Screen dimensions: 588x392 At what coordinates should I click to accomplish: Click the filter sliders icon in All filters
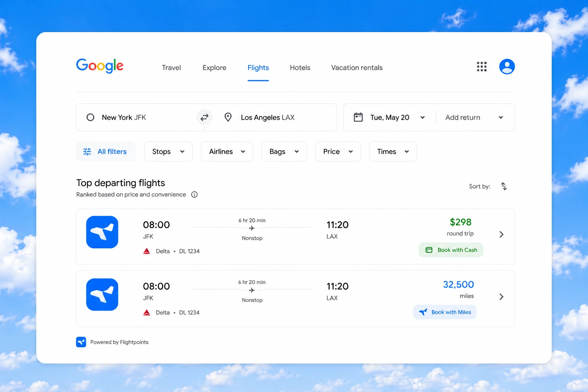point(87,152)
